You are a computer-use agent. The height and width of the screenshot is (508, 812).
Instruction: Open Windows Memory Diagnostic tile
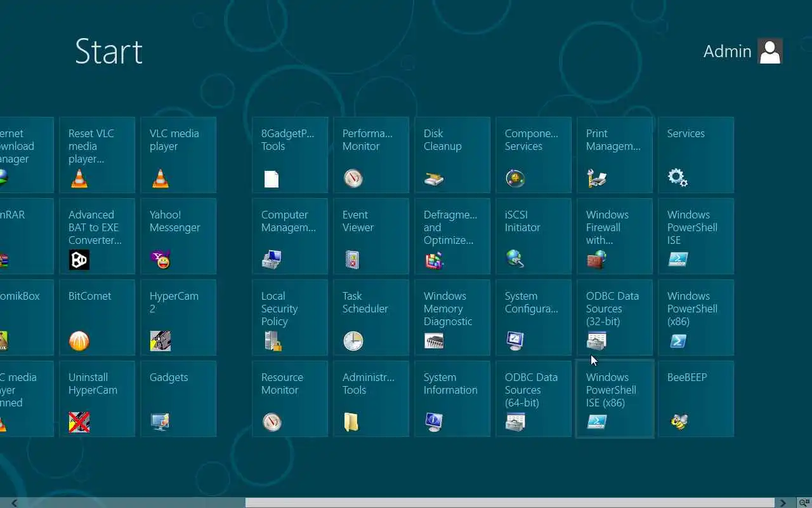452,317
